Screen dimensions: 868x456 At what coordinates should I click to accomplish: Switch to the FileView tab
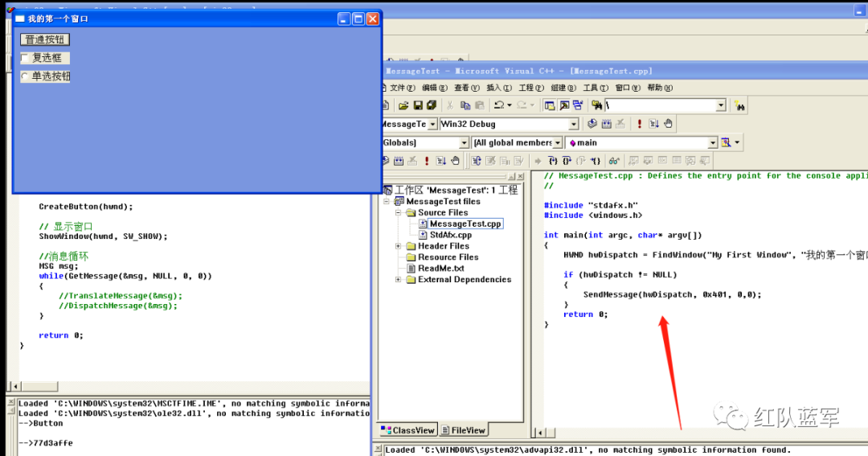[464, 430]
